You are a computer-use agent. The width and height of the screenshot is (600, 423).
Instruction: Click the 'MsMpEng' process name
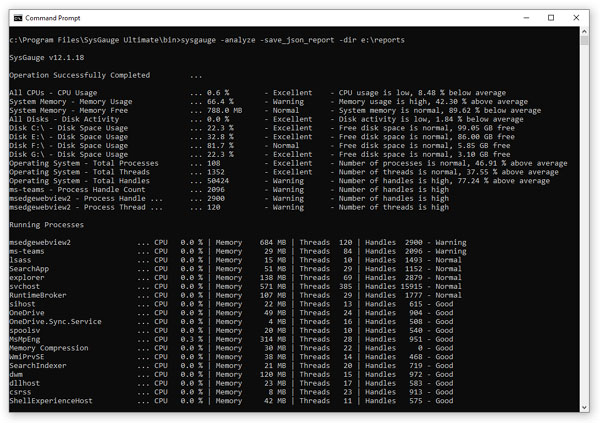click(24, 340)
